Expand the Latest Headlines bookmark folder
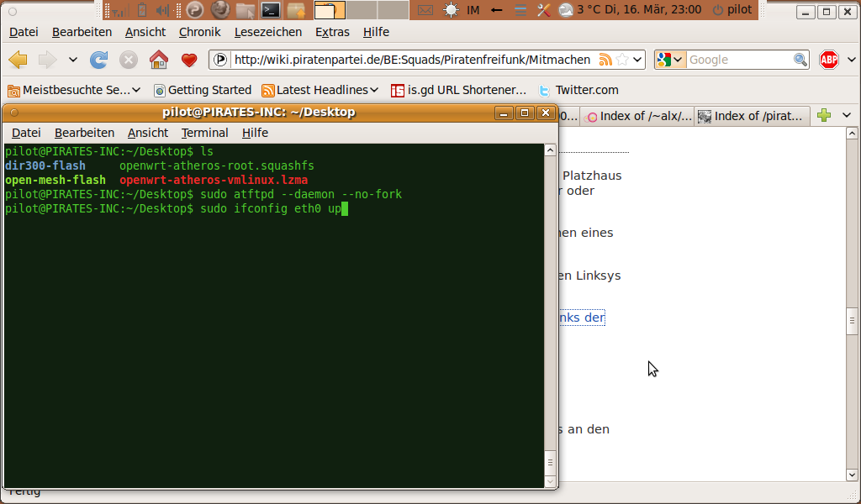861x504 pixels. click(x=320, y=90)
